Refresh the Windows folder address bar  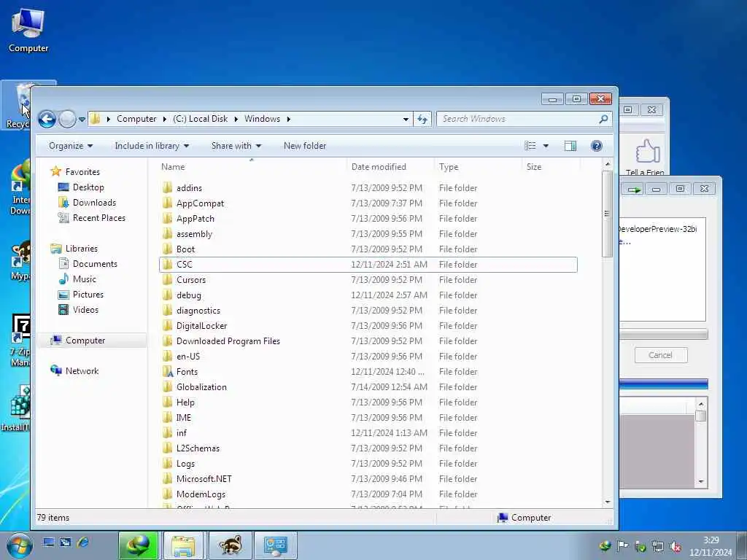[x=422, y=119]
